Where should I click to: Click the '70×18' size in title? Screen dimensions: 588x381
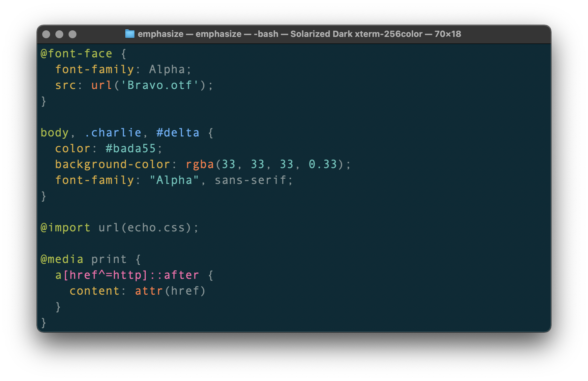click(448, 34)
